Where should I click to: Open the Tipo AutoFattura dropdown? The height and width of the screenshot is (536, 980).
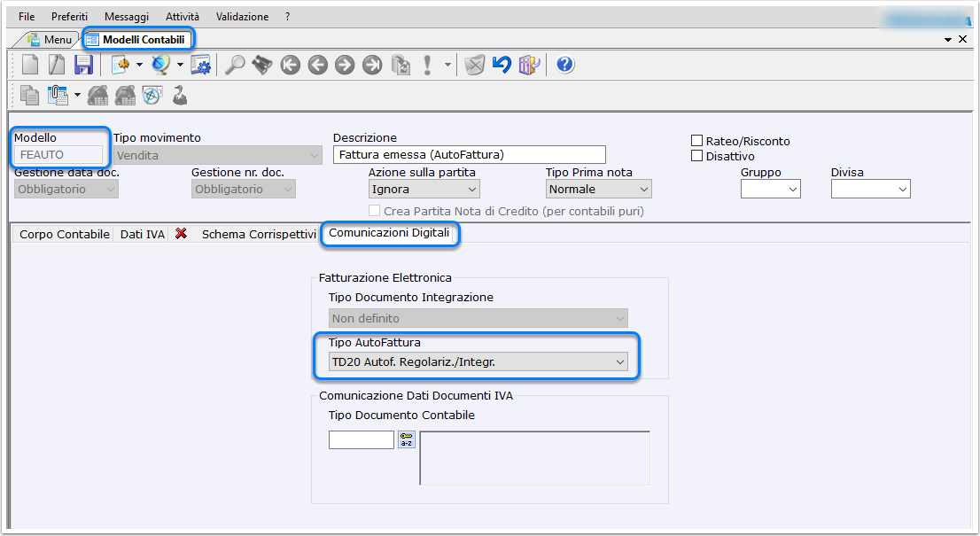pyautogui.click(x=478, y=361)
